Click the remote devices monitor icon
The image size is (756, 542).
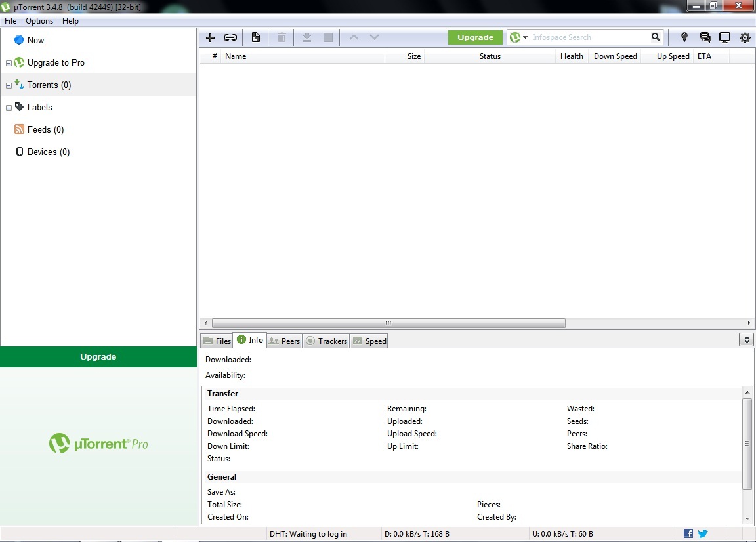(724, 37)
